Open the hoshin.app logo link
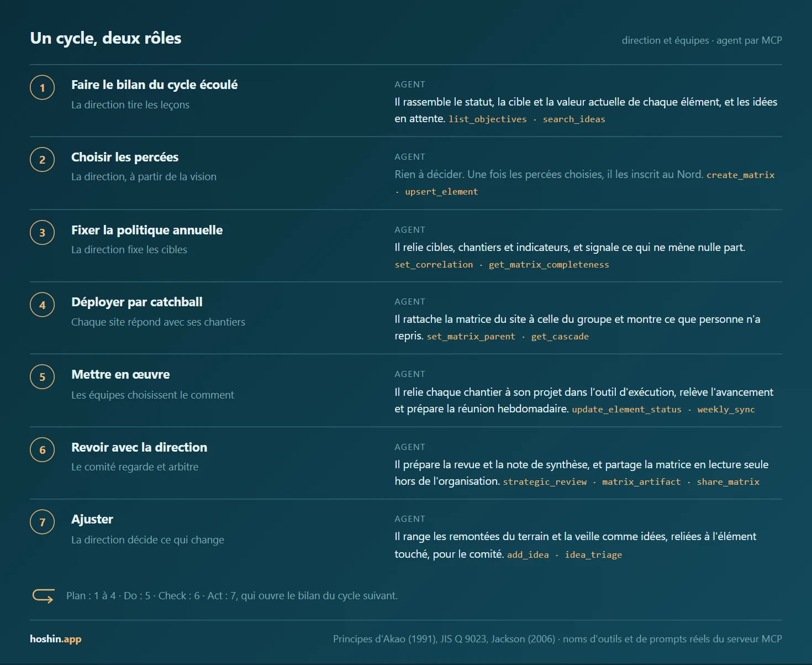This screenshot has height=665, width=812. click(56, 639)
